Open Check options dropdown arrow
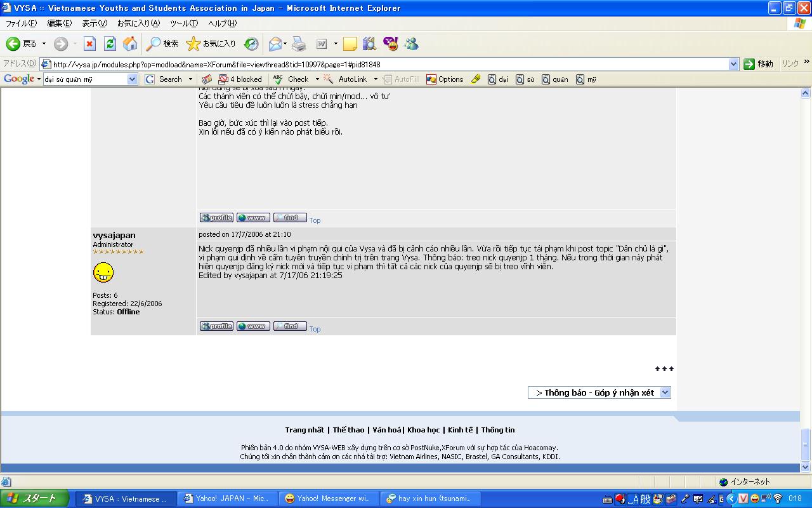812x508 pixels. coord(317,79)
